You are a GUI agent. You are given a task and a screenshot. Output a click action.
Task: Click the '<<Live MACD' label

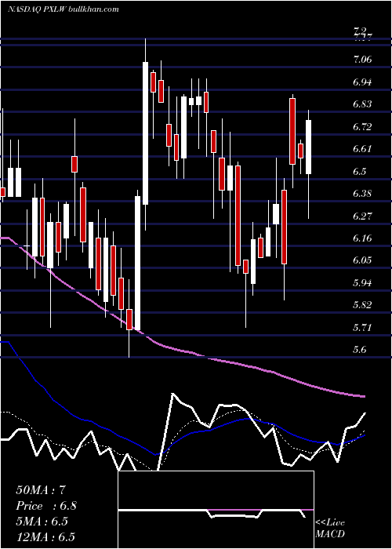[330, 529]
